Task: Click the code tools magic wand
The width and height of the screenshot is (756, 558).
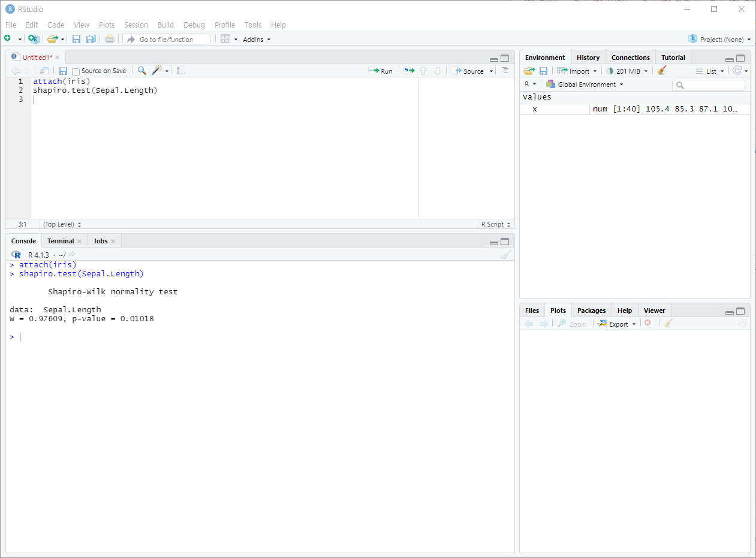Action: pyautogui.click(x=156, y=71)
